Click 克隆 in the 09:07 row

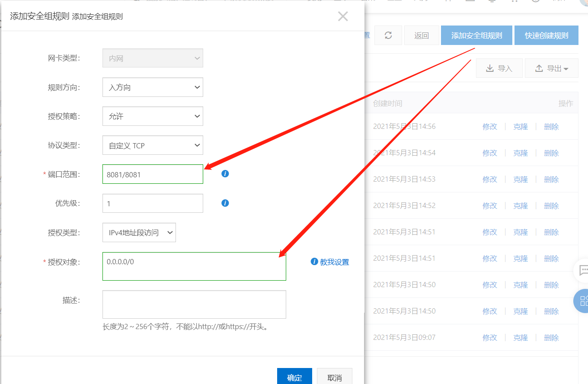tap(521, 338)
